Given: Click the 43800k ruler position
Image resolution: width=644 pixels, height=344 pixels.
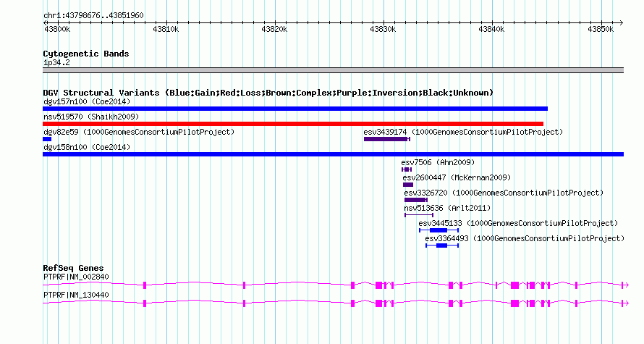Looking at the screenshot, I should point(57,29).
